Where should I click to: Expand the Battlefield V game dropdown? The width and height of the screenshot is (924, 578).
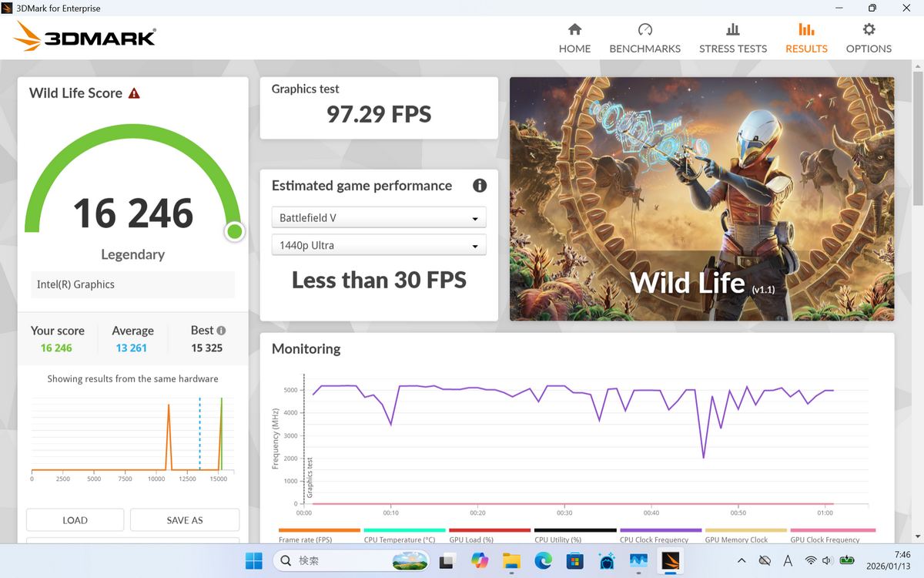(379, 218)
